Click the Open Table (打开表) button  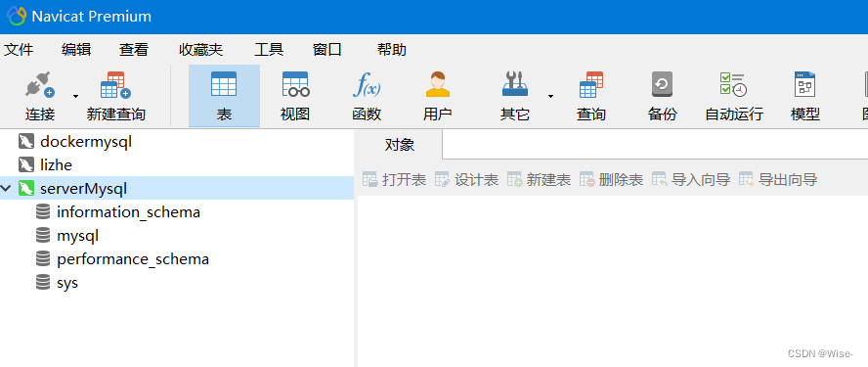[x=394, y=180]
